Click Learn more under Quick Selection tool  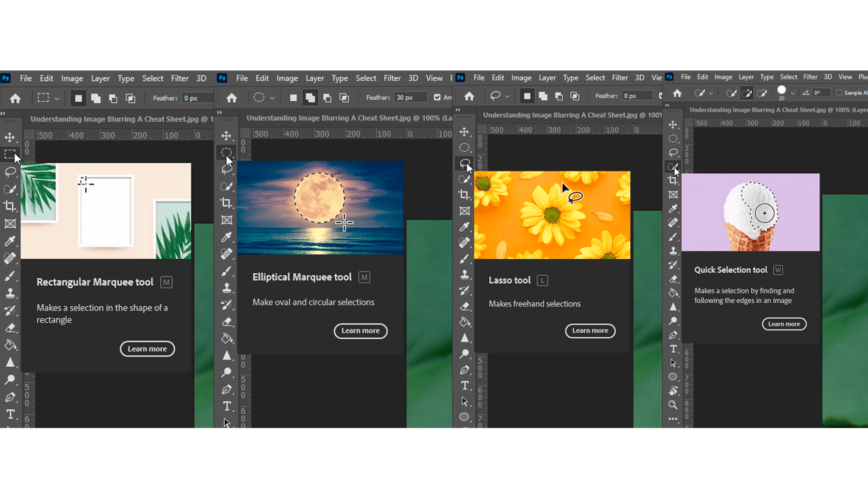(784, 324)
